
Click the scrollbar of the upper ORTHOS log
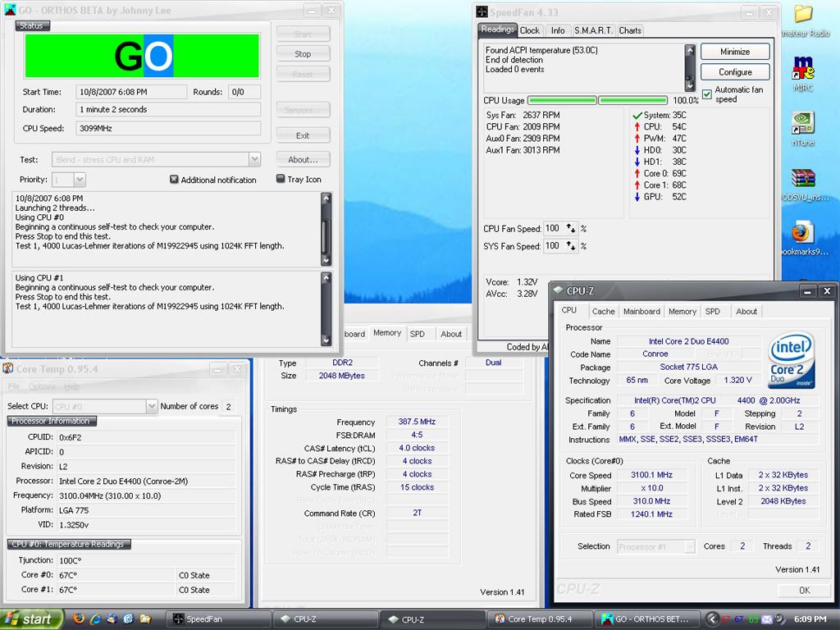tap(326, 230)
